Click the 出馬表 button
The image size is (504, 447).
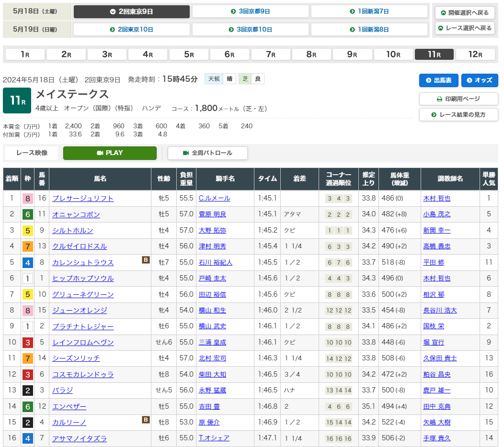(x=438, y=80)
